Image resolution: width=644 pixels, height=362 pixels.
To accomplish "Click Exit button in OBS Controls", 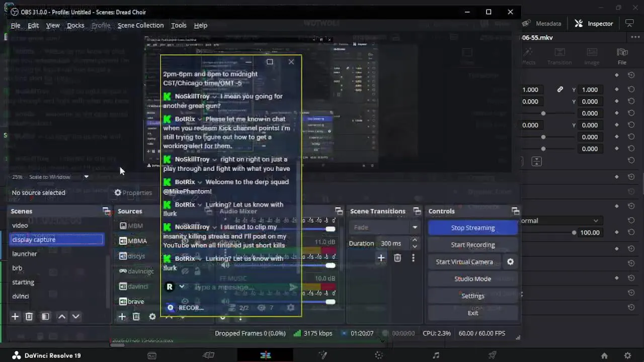I will 472,313.
